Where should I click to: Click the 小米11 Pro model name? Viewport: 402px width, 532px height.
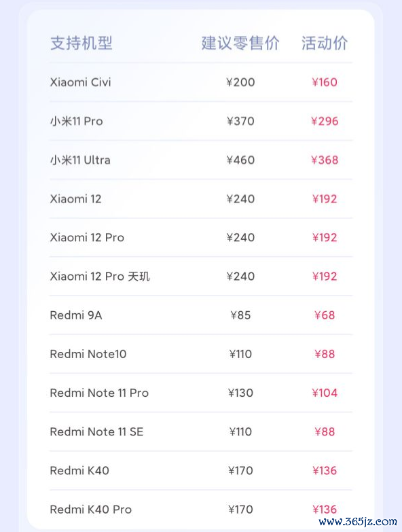[x=76, y=121]
